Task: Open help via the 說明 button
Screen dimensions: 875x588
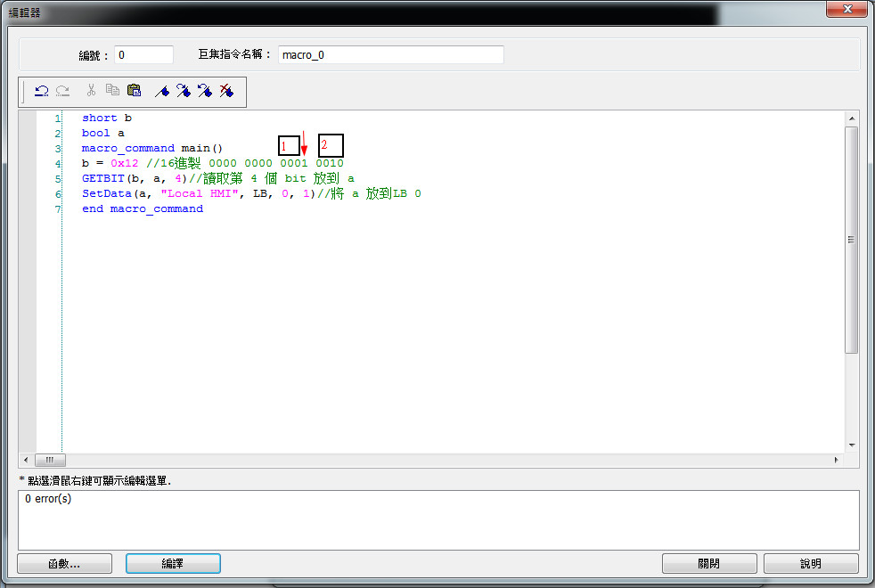Action: 811,564
